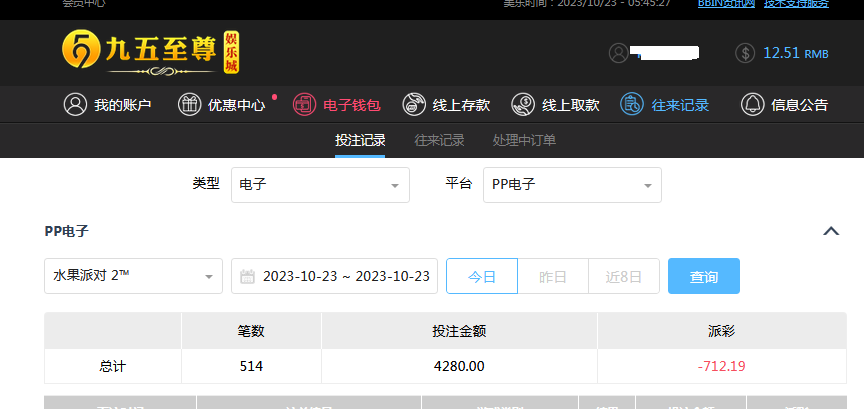Screen dimensions: 864x409
Task: Click the 电子钱包 wallet icon
Action: click(304, 104)
